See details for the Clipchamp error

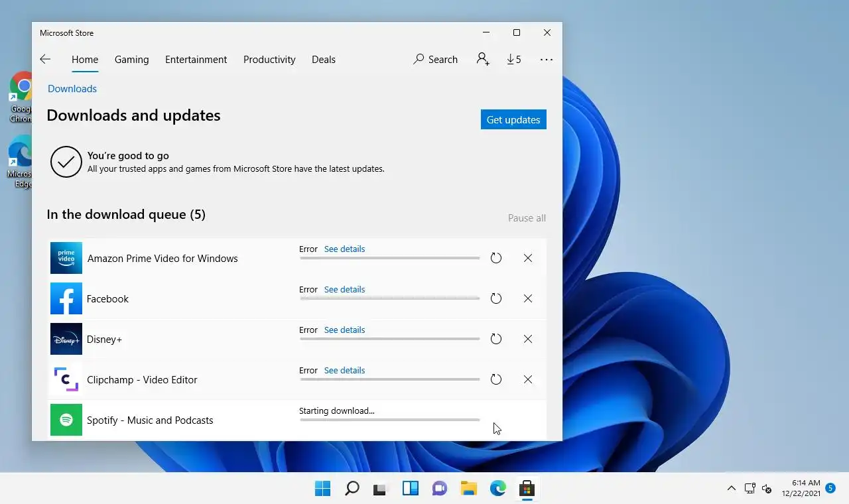pos(344,370)
